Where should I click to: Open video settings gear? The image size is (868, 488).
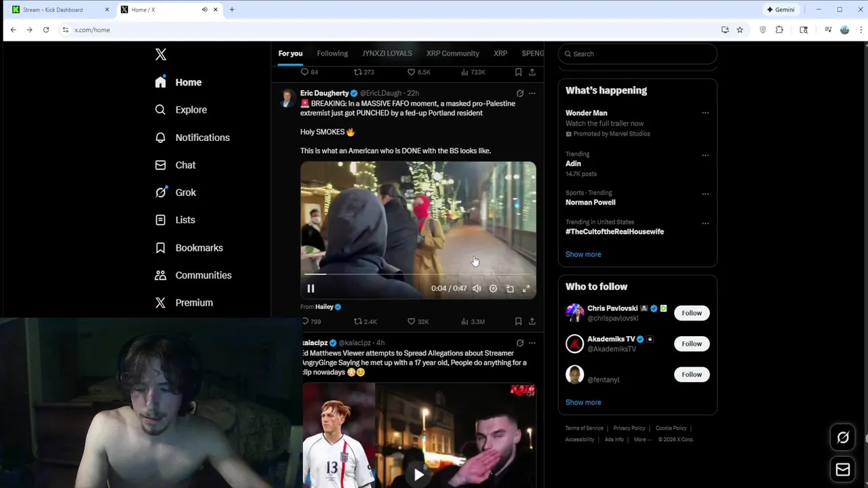[x=493, y=288]
